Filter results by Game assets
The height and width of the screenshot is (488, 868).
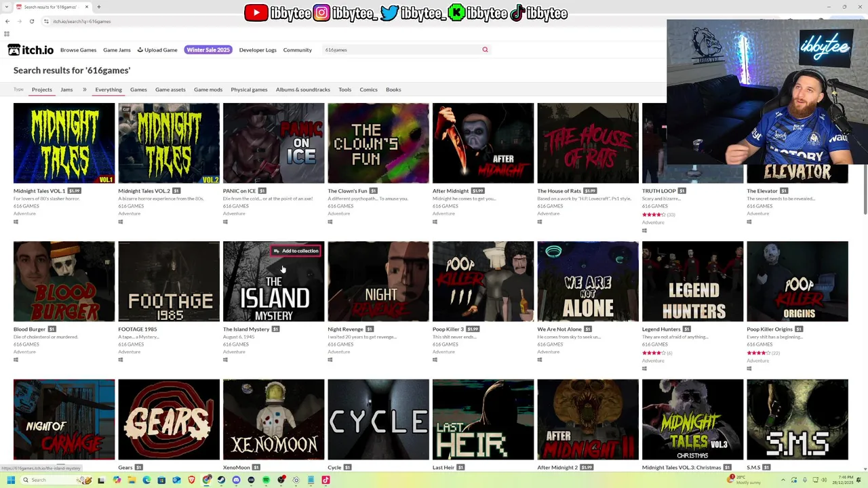[170, 89]
